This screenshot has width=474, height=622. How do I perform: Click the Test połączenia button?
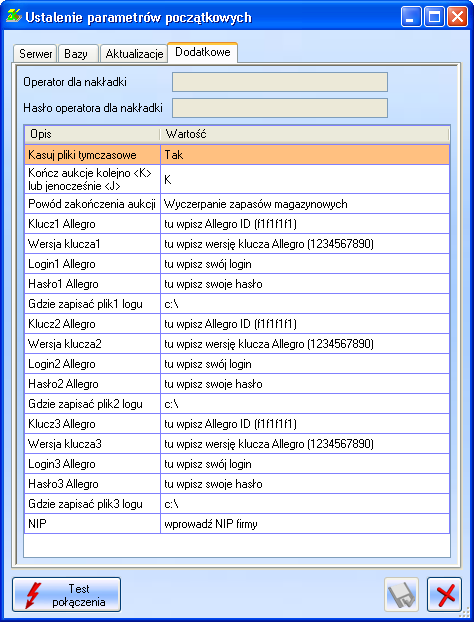coord(66,594)
